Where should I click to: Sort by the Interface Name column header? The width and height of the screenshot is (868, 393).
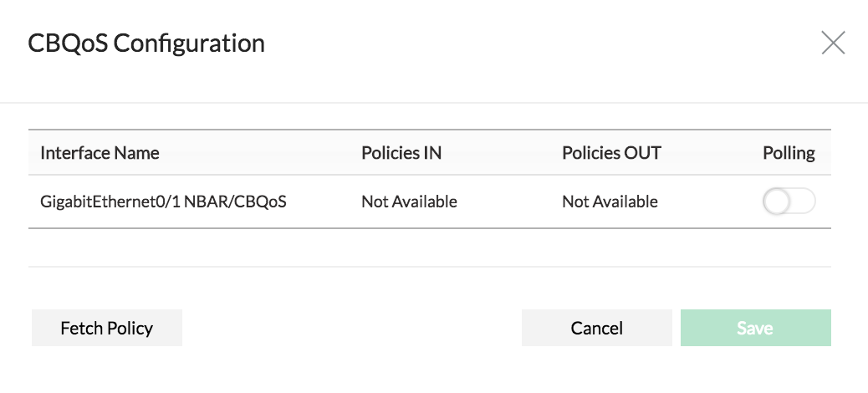(x=100, y=153)
